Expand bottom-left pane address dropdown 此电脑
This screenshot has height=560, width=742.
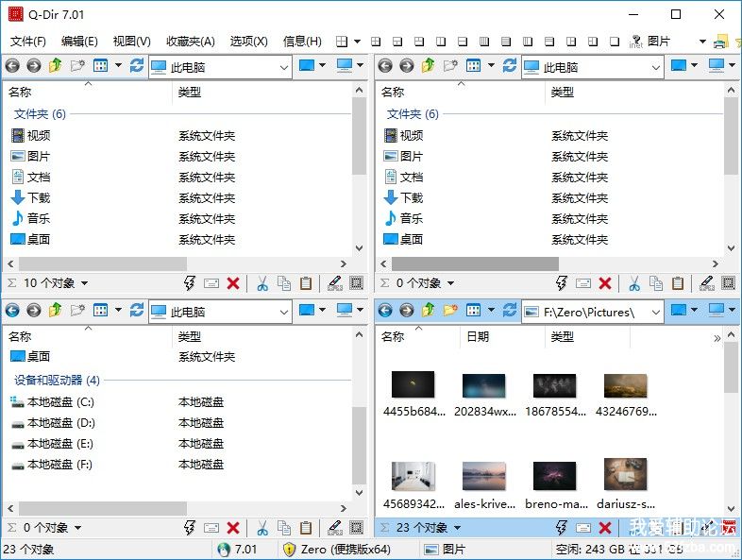click(284, 313)
